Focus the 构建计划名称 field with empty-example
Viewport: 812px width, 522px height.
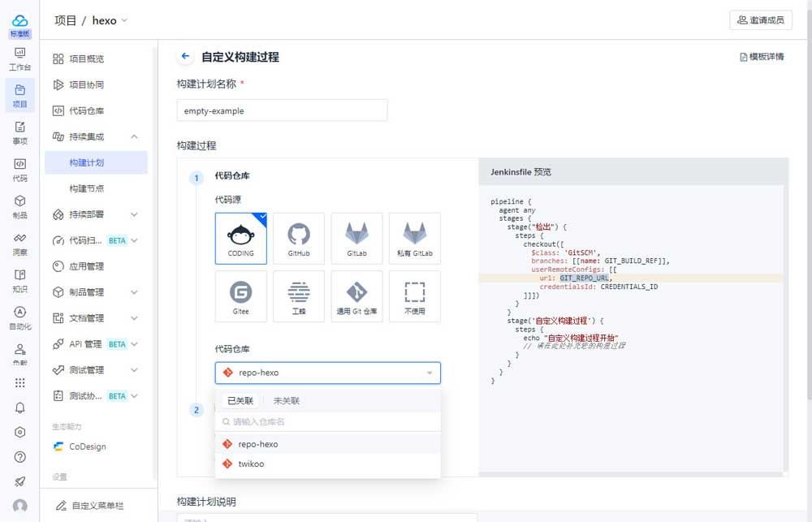[283, 111]
